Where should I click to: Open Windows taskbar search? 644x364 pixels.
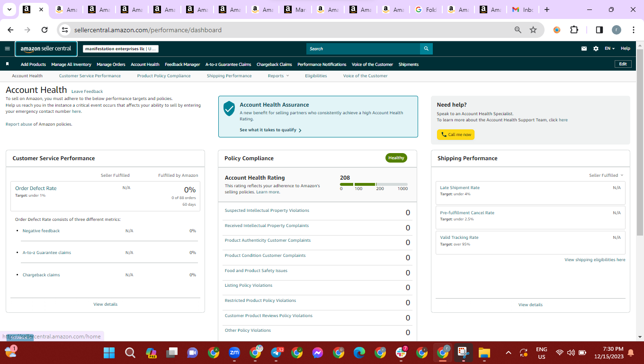[x=130, y=353]
